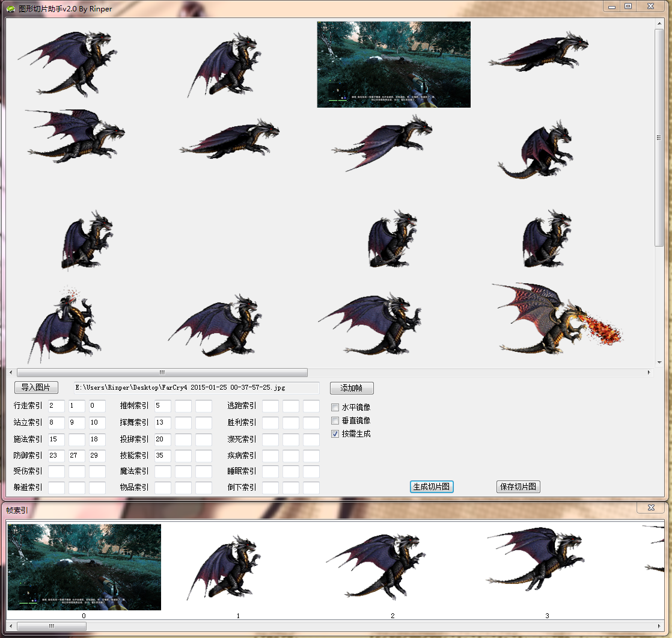Click 投掷索引 field containing 20
Screen dimensions: 672x638
pyautogui.click(x=162, y=439)
